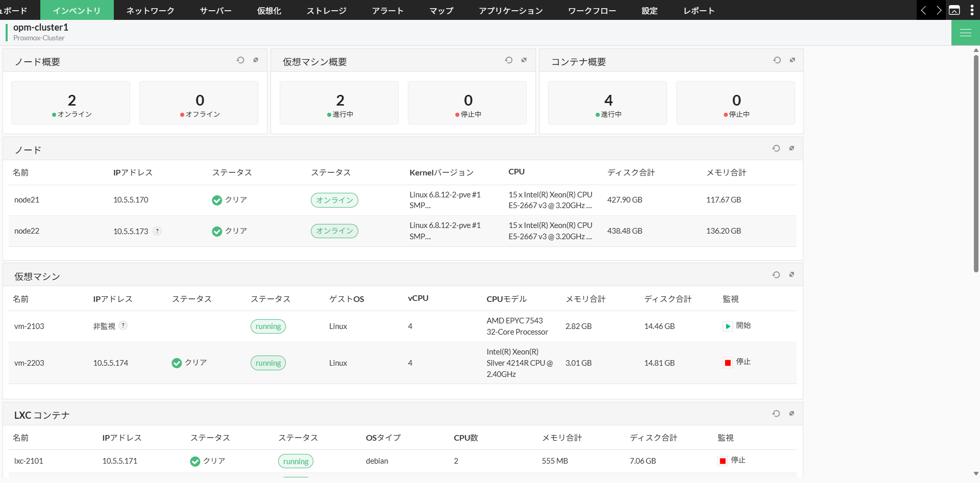This screenshot has height=483, width=980.
Task: Refresh the ノード table panel
Action: (776, 148)
